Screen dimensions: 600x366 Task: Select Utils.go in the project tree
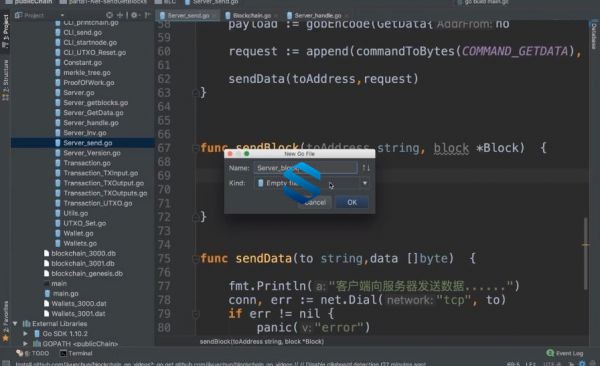click(x=75, y=213)
